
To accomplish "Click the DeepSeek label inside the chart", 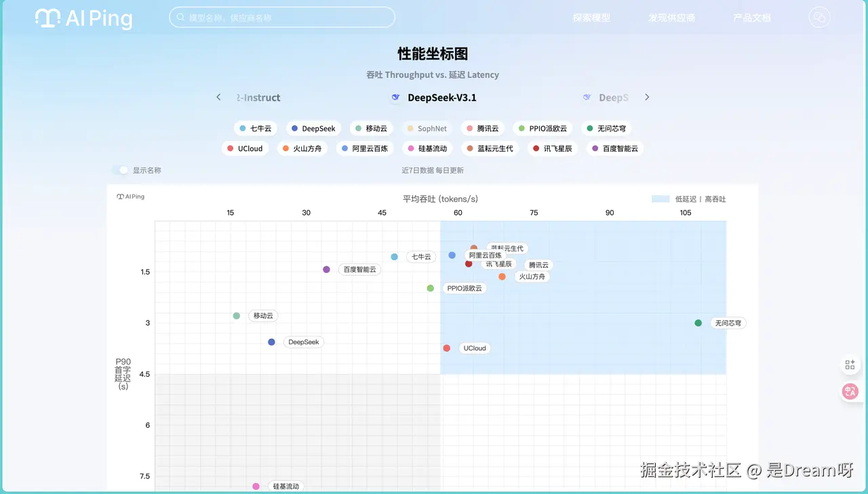I will pos(303,342).
